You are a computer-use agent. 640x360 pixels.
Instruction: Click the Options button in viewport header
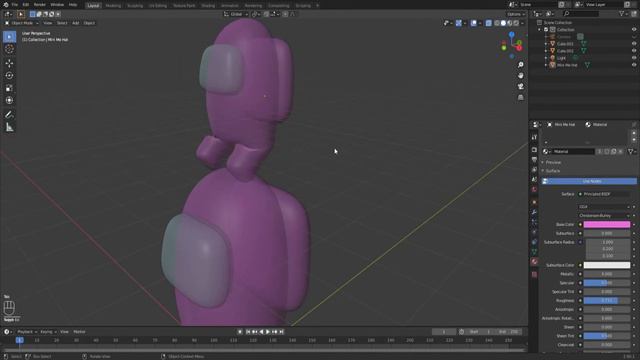point(516,14)
